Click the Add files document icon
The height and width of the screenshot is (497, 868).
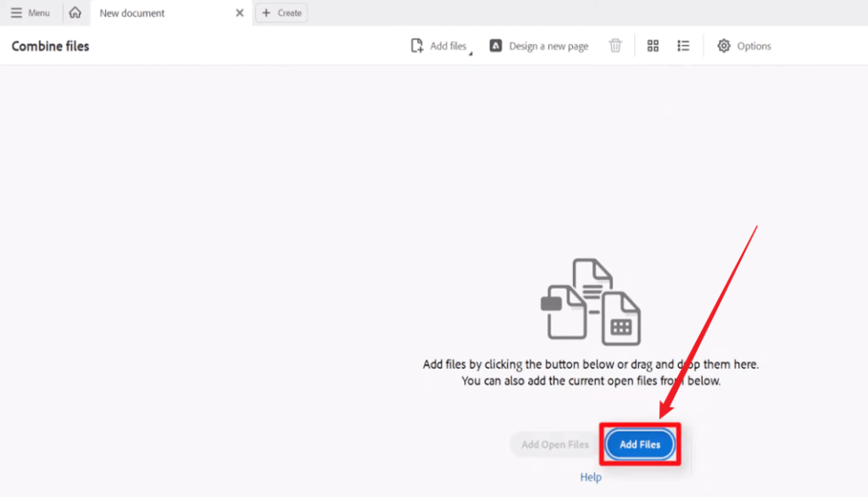click(x=416, y=45)
